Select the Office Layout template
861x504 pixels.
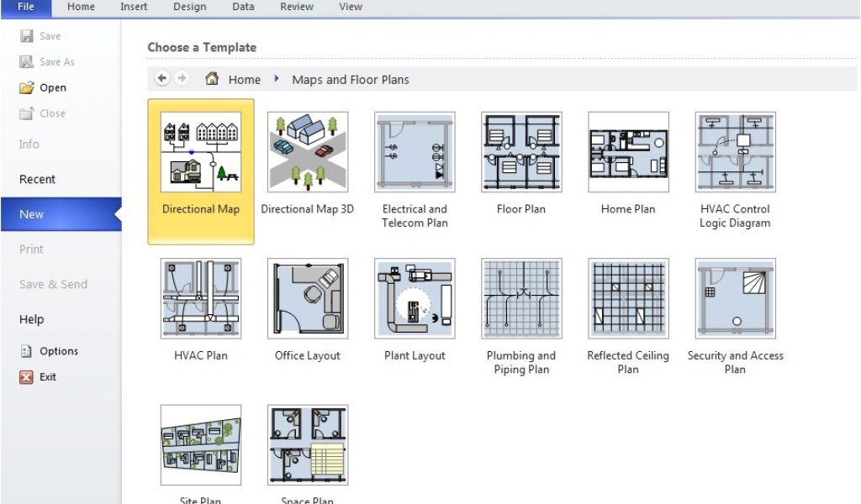click(307, 298)
